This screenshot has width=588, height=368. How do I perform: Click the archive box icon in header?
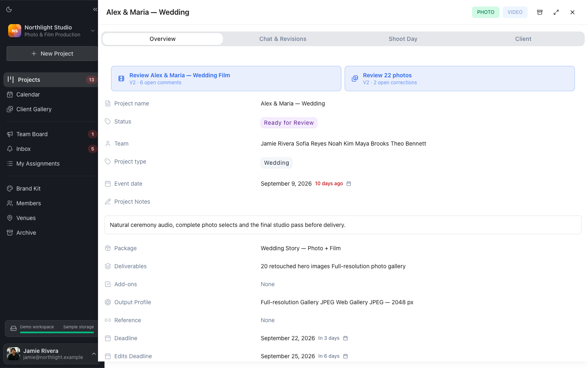coord(539,12)
